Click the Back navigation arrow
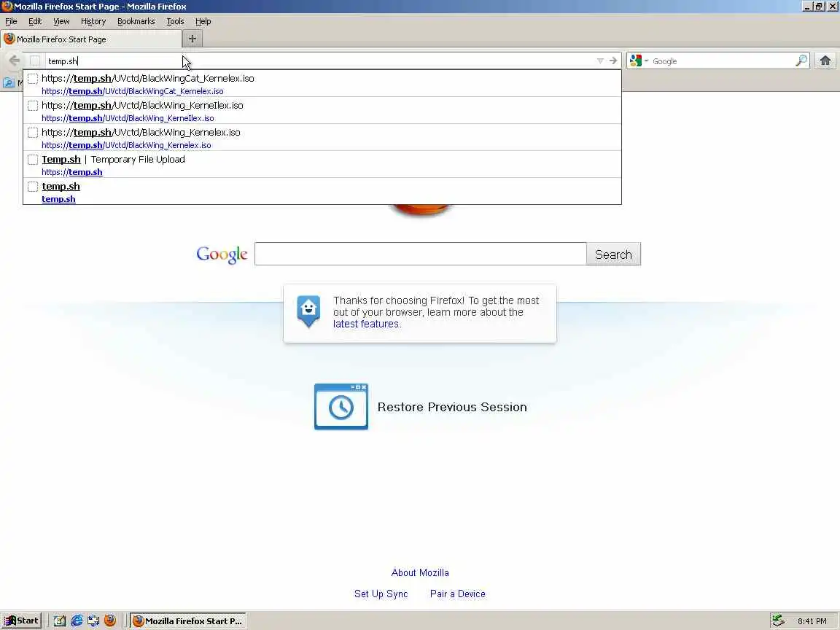Image resolution: width=840 pixels, height=630 pixels. click(15, 61)
